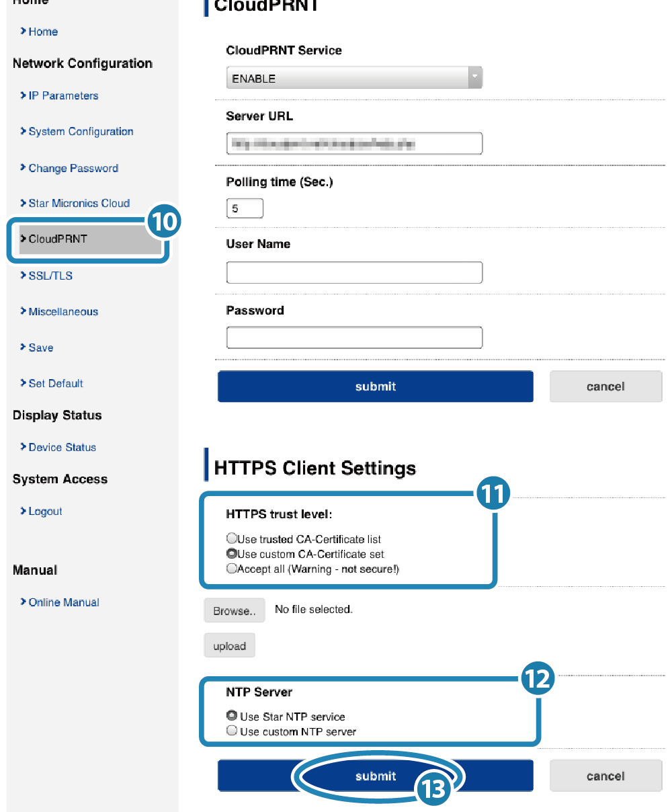Click the 'HTTPS trust level:' label
This screenshot has width=672, height=812.
click(280, 514)
